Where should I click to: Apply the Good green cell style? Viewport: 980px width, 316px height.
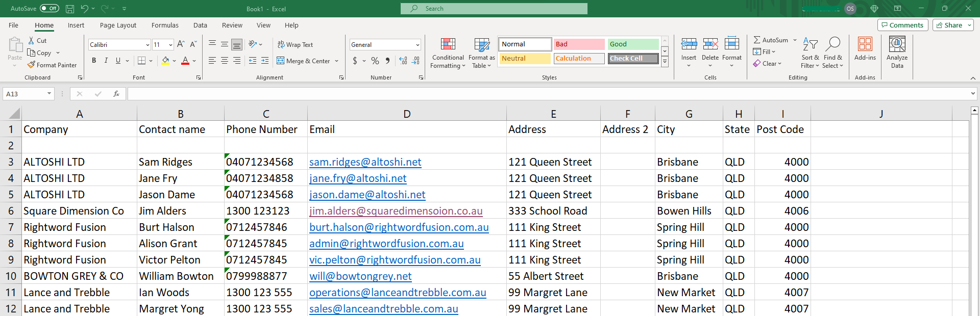click(x=633, y=44)
